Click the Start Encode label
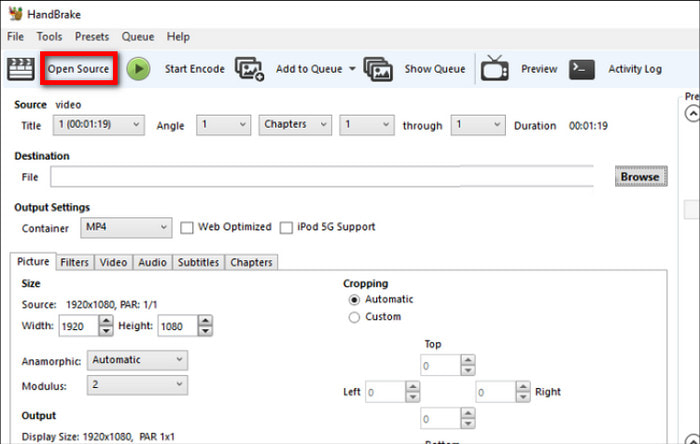 coord(195,69)
